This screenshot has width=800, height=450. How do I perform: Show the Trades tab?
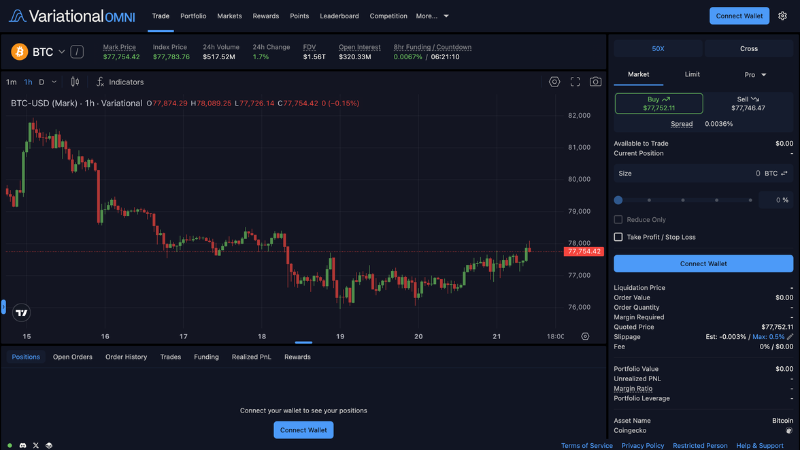coord(170,357)
